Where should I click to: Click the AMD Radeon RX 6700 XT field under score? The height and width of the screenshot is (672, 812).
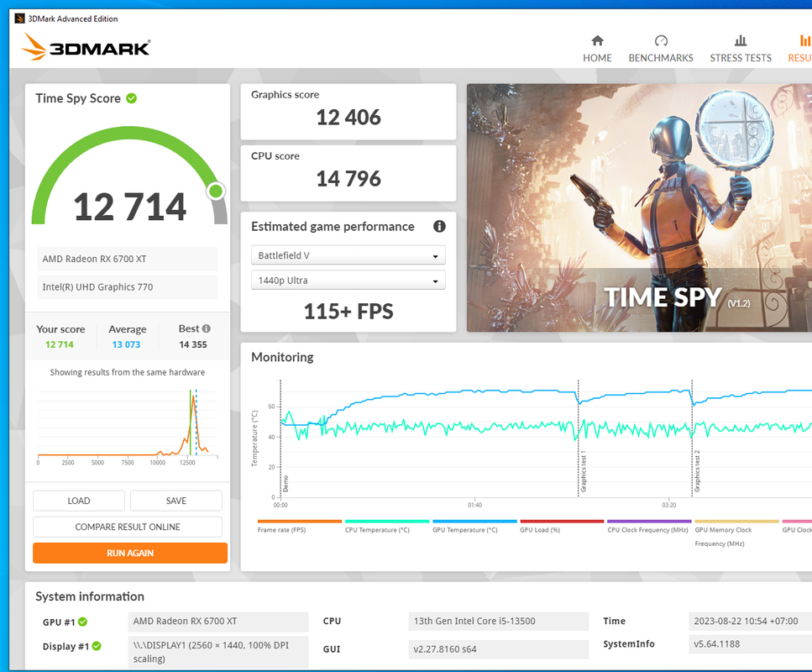click(x=128, y=259)
